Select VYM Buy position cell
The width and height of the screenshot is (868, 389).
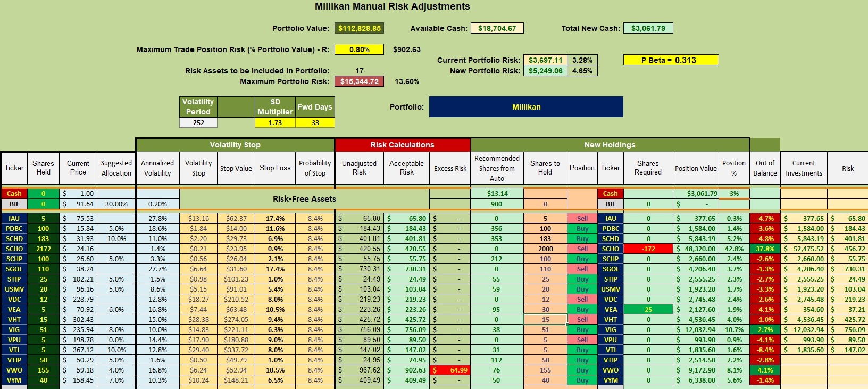tap(582, 380)
